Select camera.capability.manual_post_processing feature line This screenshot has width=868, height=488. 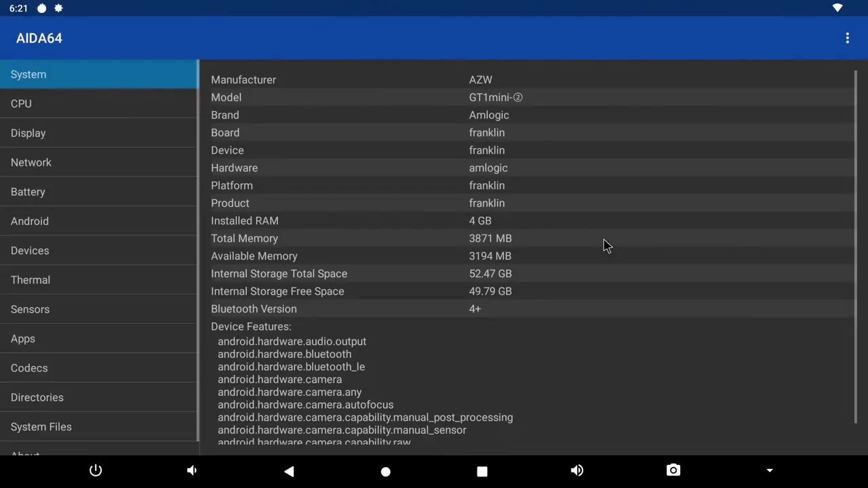coord(365,418)
